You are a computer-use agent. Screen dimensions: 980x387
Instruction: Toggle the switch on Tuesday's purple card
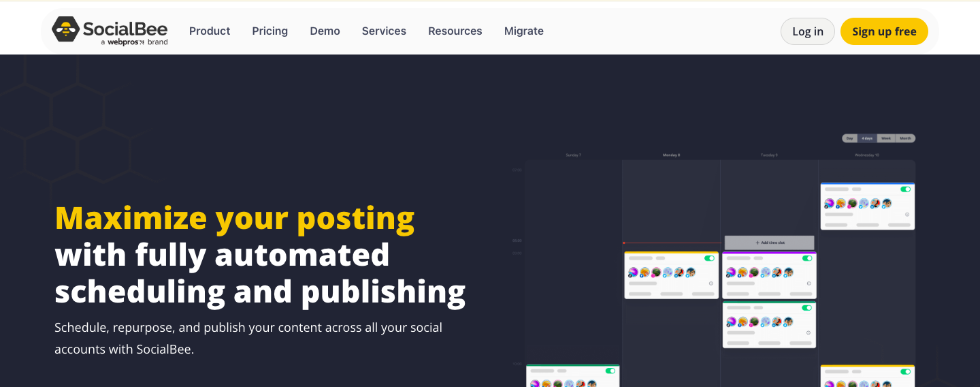807,259
